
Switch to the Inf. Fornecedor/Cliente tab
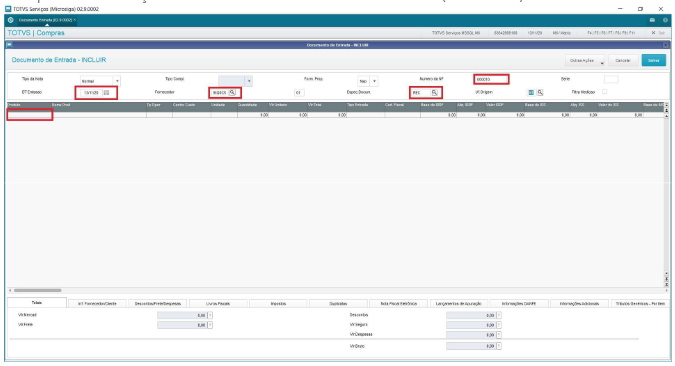97,304
